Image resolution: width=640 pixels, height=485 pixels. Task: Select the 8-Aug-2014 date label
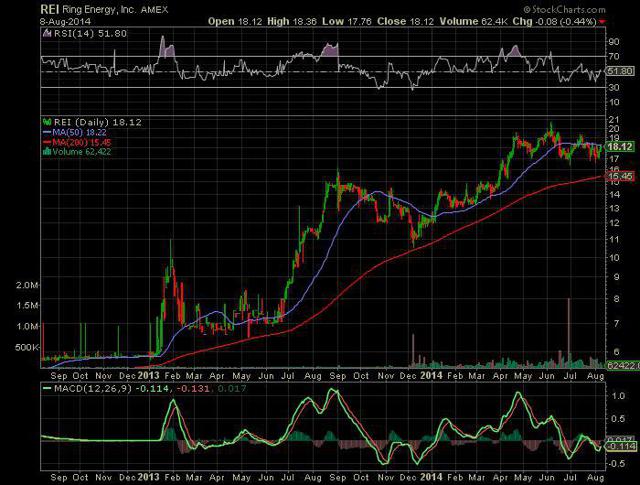click(65, 21)
